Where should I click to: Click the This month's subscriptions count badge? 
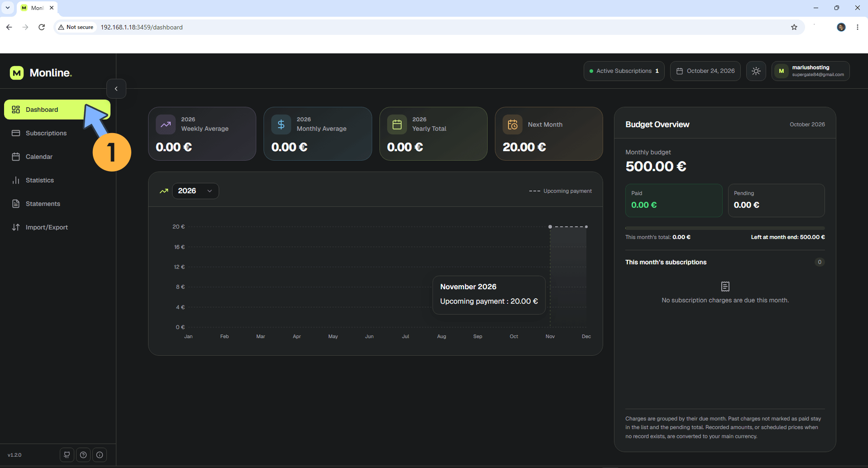820,262
